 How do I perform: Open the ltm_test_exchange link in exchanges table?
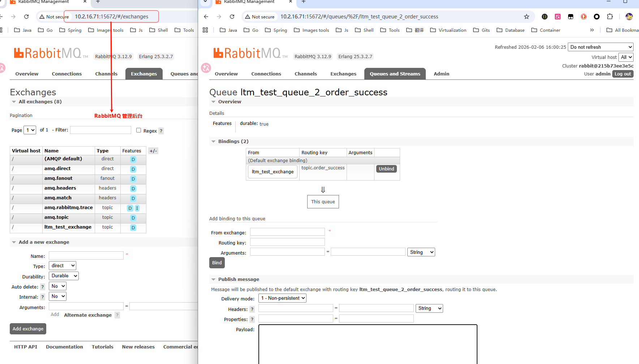(x=68, y=227)
